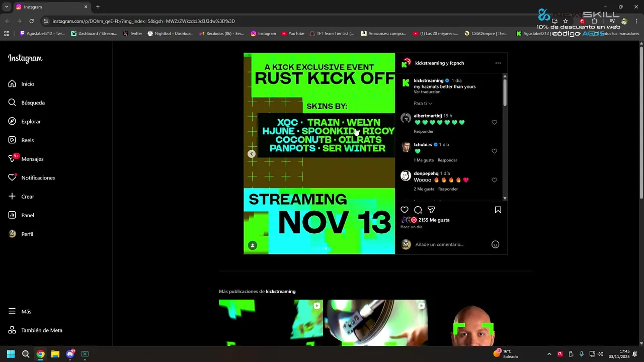Open the YouTube bookmark
Screen dimensions: 644x362
[x=293, y=34]
